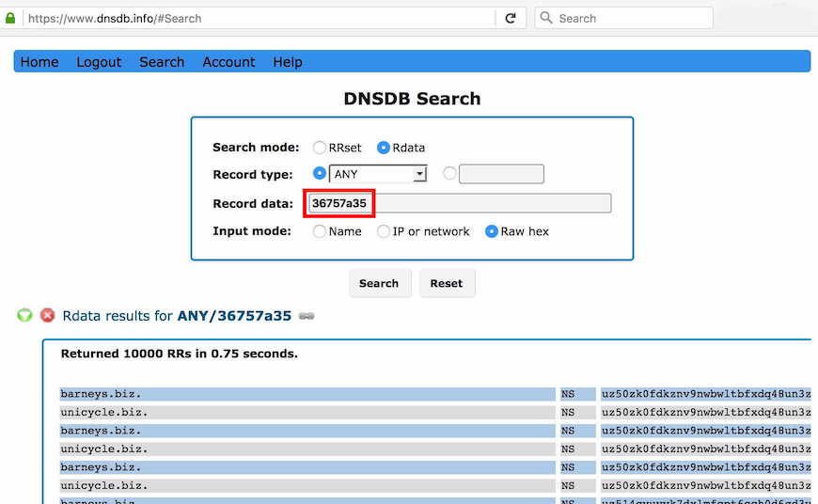Click the magnifier icon in browser search box
818x504 pixels.
click(545, 18)
